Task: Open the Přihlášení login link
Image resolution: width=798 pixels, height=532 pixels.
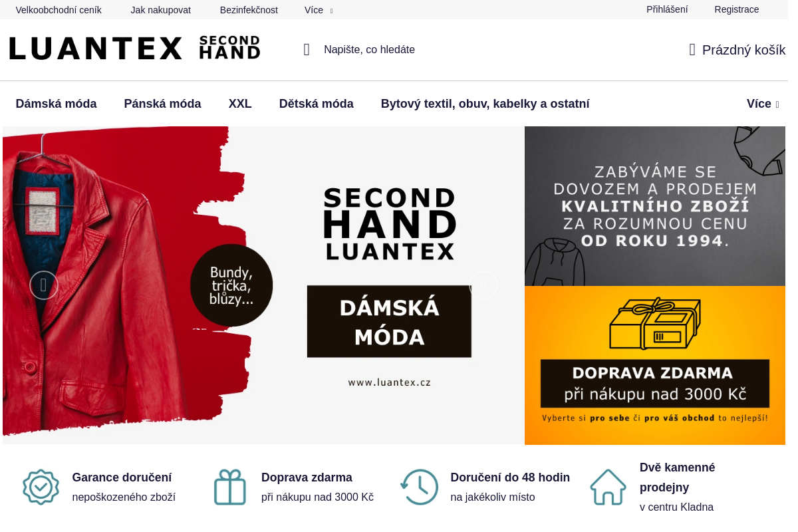Action: 667,9
